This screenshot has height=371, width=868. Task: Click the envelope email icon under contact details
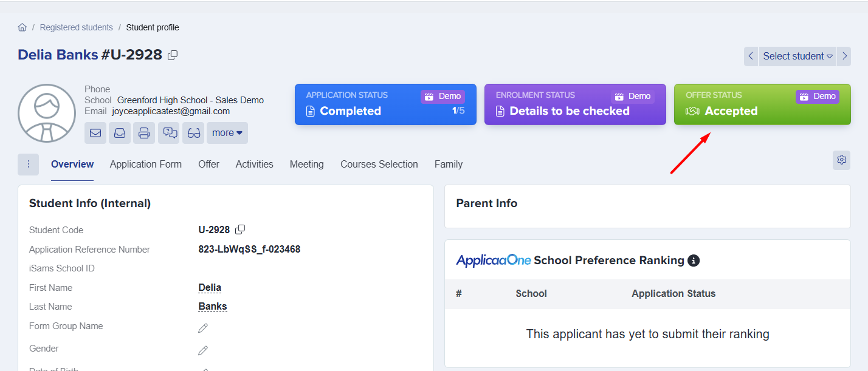point(95,133)
